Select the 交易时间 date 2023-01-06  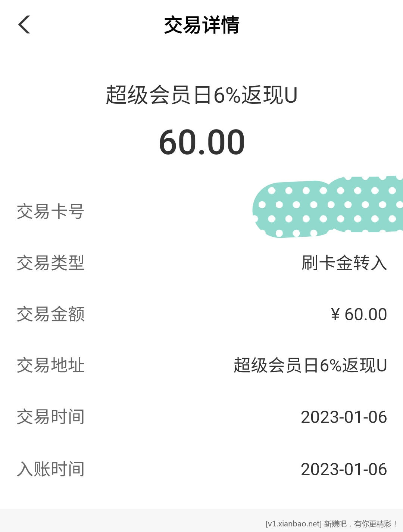coord(344,417)
